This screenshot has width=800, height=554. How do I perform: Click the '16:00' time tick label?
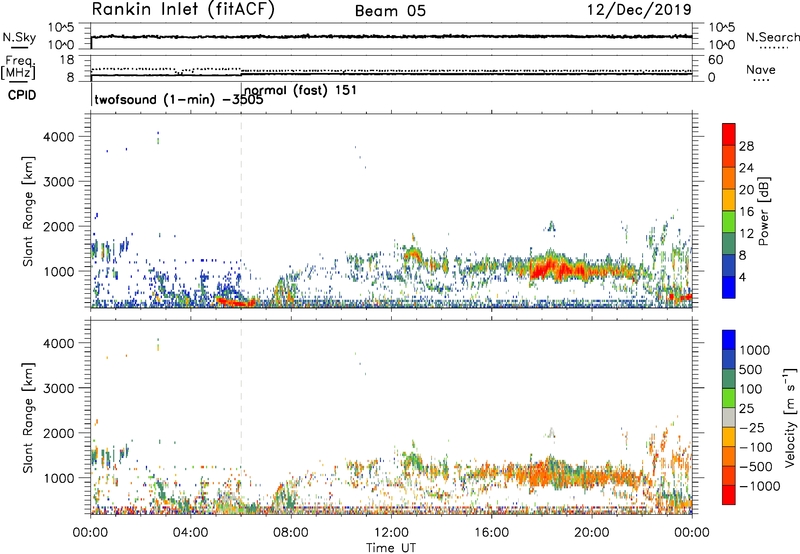pos(491,533)
